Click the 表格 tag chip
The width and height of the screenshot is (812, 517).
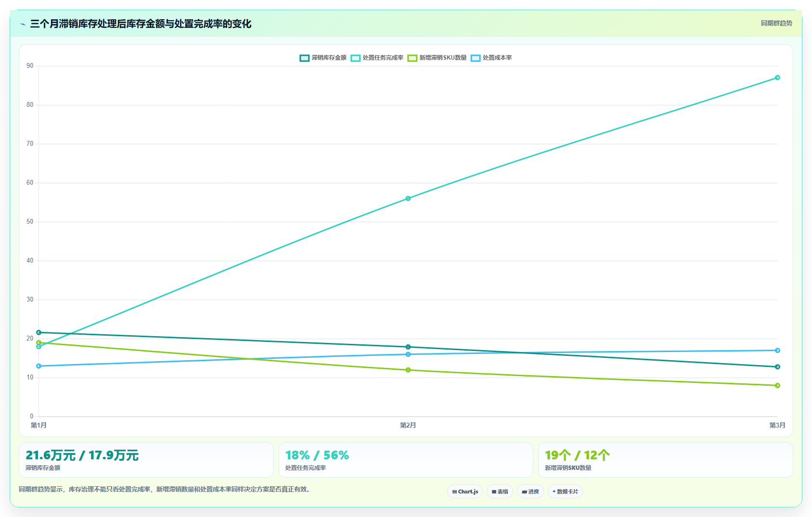click(x=500, y=492)
